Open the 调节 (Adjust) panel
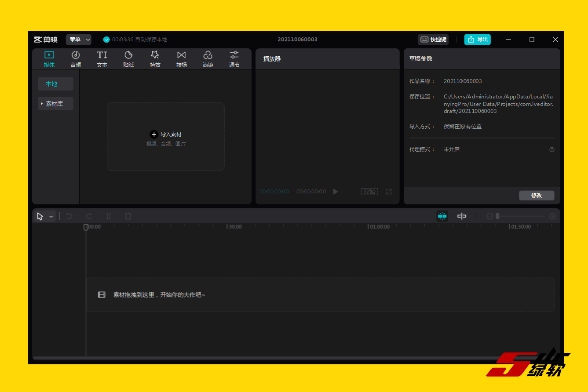The height and width of the screenshot is (392, 588). pos(234,59)
